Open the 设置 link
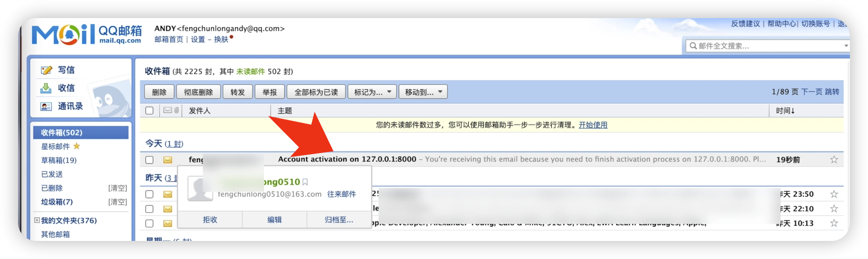This screenshot has width=868, height=259. coord(198,40)
